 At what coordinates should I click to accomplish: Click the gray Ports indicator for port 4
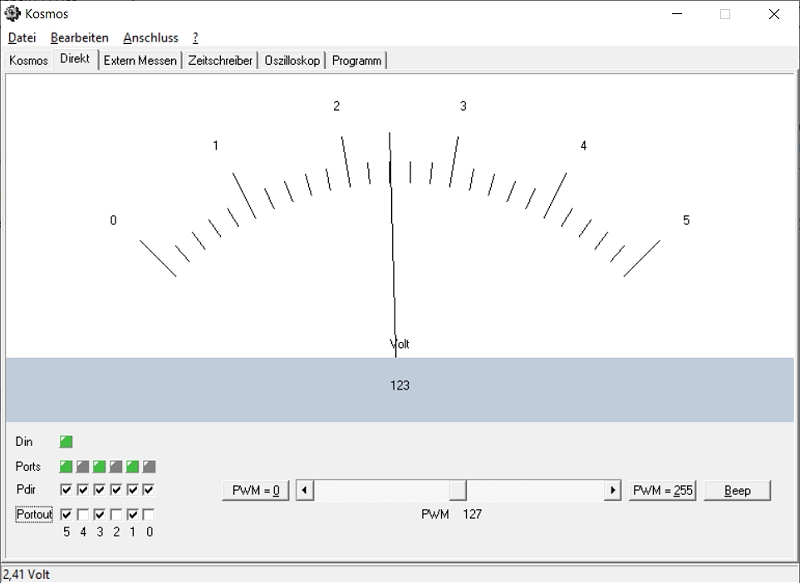coord(83,467)
